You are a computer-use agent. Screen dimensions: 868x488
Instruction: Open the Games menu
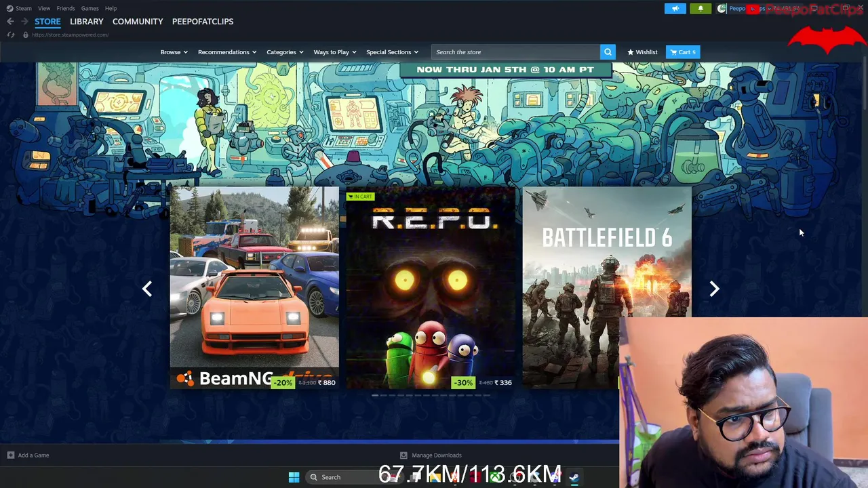pos(90,8)
